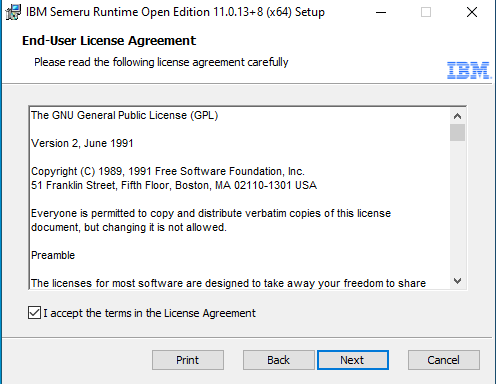The height and width of the screenshot is (384, 496).
Task: Click the IBM logo in header
Action: [469, 70]
